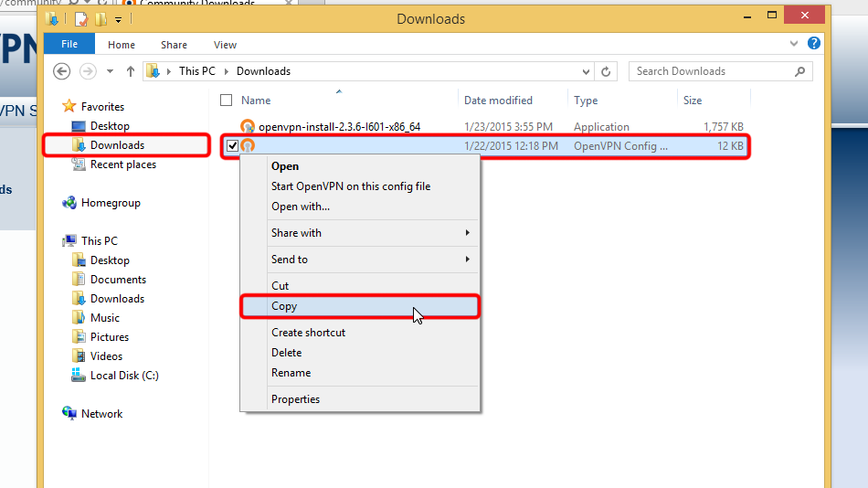This screenshot has width=868, height=488.
Task: Go up one folder level
Action: [x=131, y=71]
